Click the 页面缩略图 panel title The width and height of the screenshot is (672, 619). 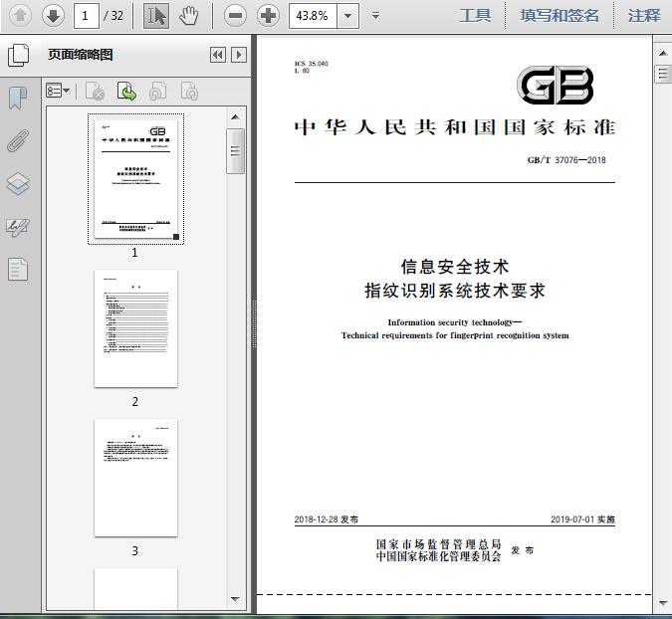pyautogui.click(x=81, y=55)
